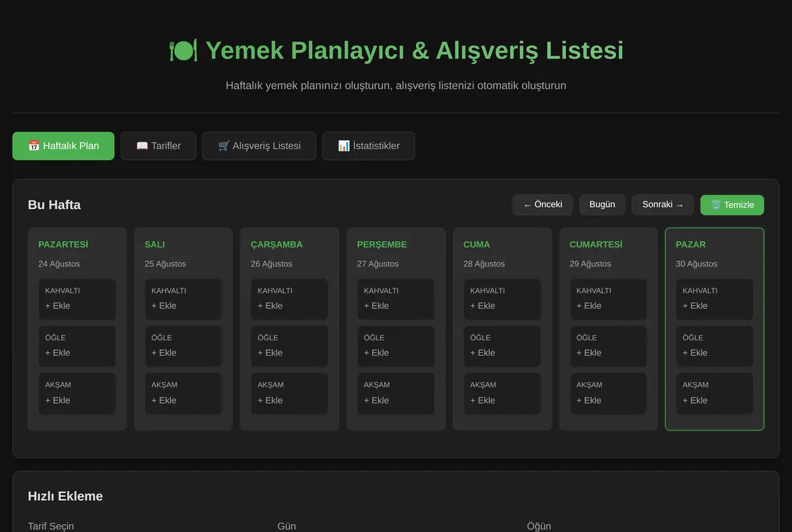Add Çarşamba Akşam meal
The image size is (792, 532).
[x=290, y=393]
